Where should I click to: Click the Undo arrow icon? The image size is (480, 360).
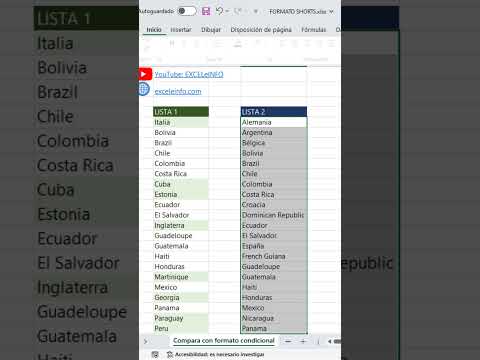[219, 11]
